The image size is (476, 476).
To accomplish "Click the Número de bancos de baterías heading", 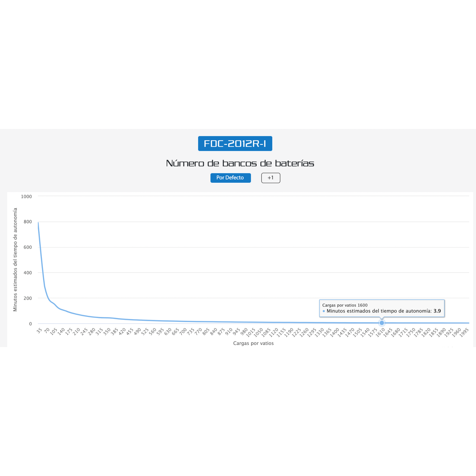I will tap(240, 163).
